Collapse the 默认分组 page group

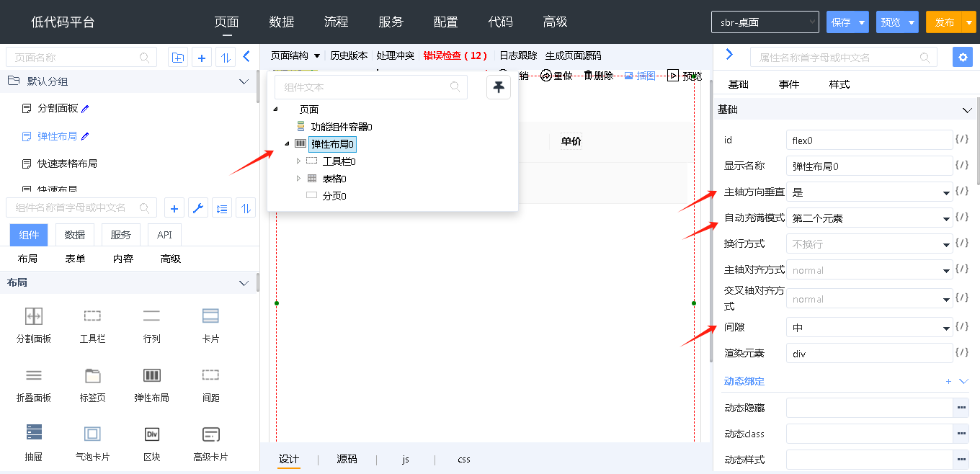(x=244, y=82)
